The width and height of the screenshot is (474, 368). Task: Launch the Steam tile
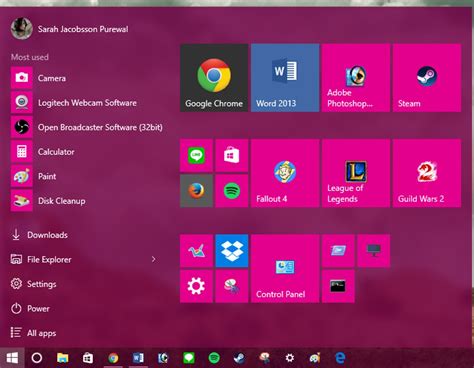tap(427, 78)
